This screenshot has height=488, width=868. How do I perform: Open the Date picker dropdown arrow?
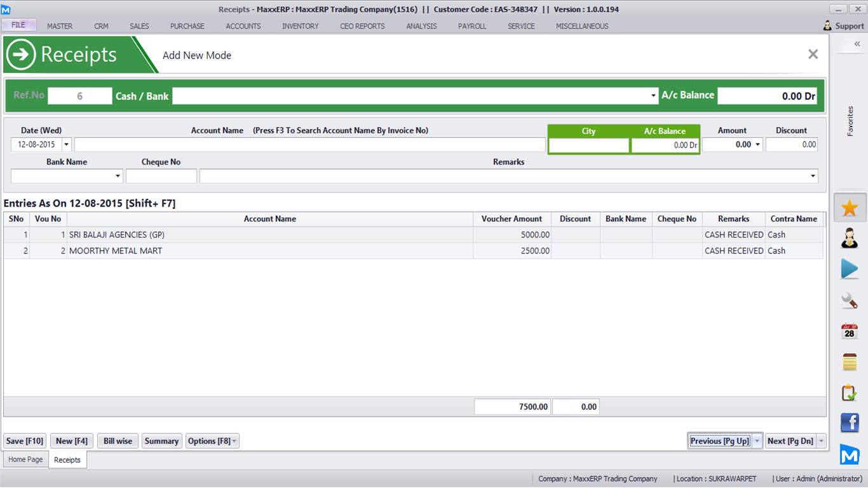click(x=66, y=145)
